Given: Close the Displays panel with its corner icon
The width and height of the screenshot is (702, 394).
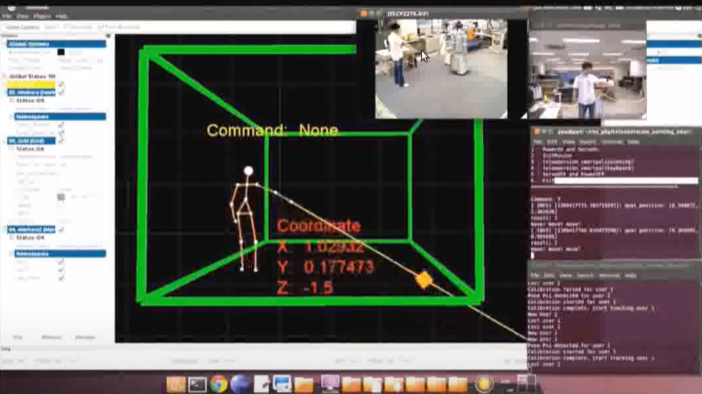Looking at the screenshot, I should [108, 36].
